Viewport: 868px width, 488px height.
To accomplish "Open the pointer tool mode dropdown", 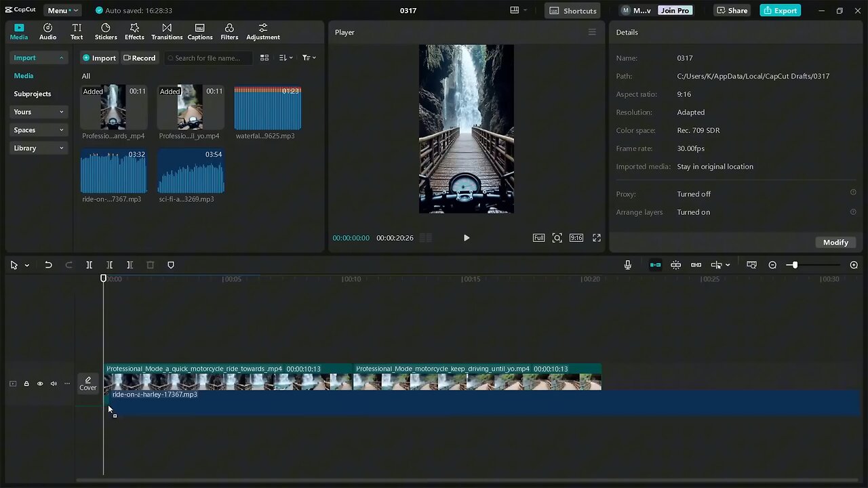I will pos(27,265).
